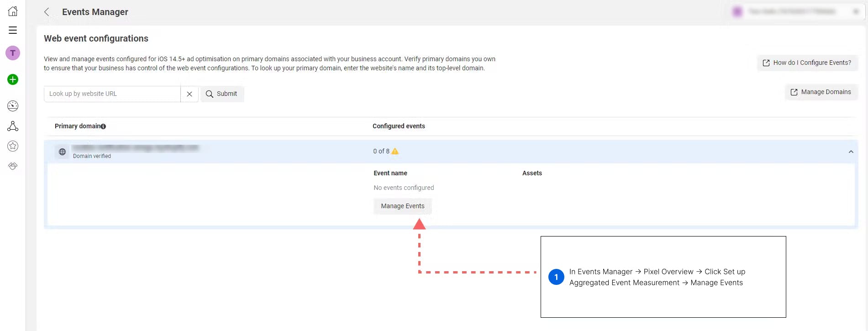The width and height of the screenshot is (868, 331).
Task: Go back using the left chevron arrow
Action: point(47,12)
